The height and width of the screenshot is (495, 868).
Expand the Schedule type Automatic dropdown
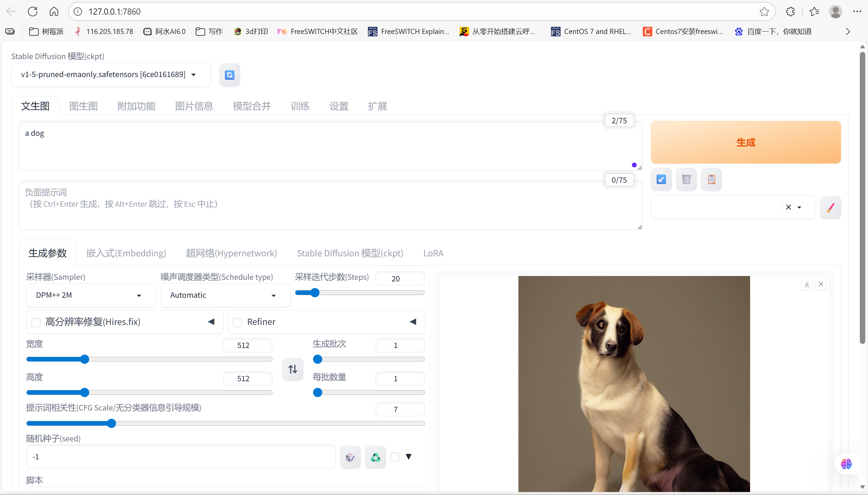[225, 295]
